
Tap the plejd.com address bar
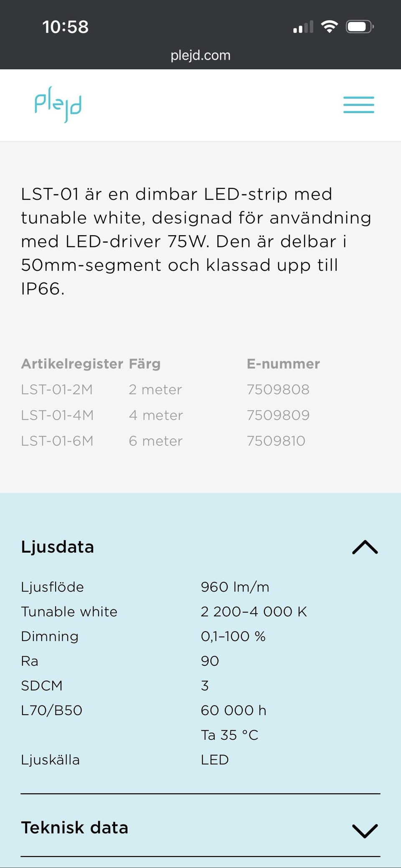(x=200, y=55)
